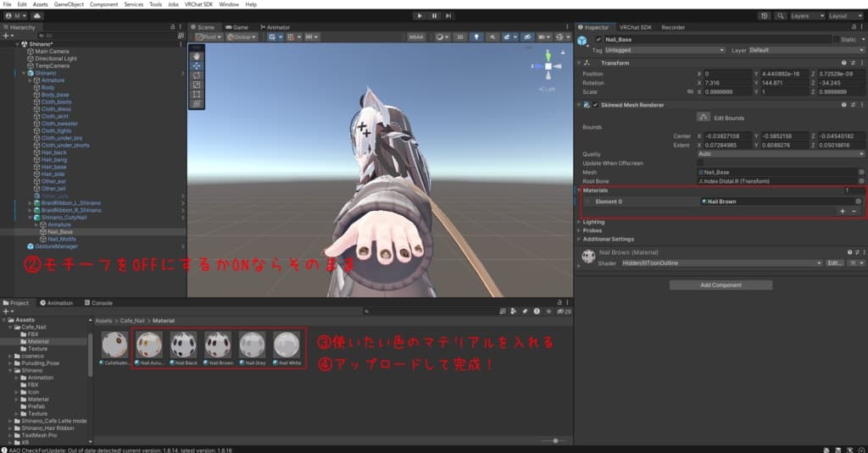Expand the Probes section
Viewport: 868px width, 453px height.
point(579,230)
